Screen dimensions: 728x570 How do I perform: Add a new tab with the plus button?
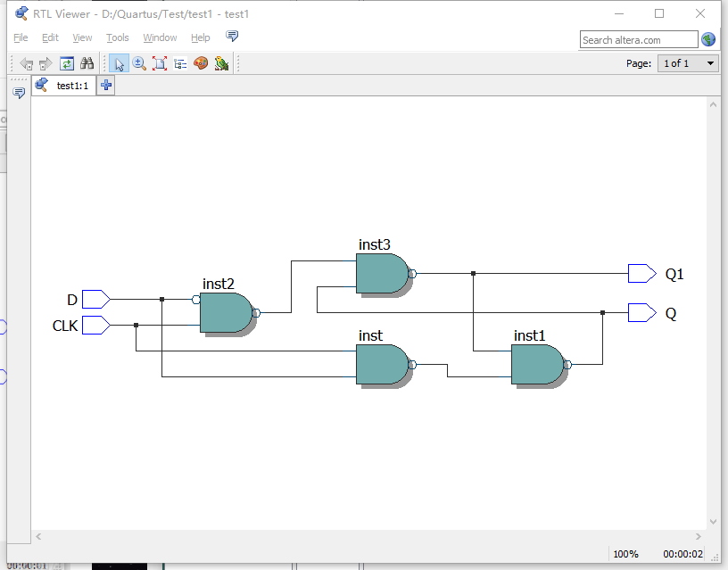[106, 86]
